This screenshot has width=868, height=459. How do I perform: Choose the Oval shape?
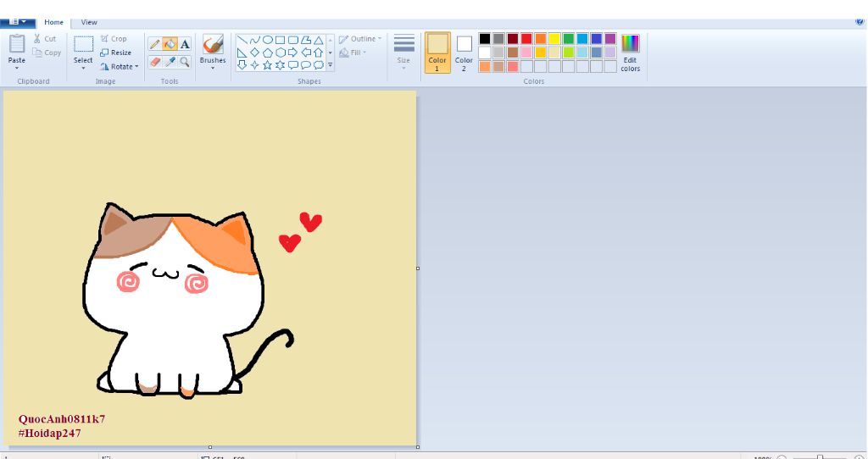(x=267, y=40)
